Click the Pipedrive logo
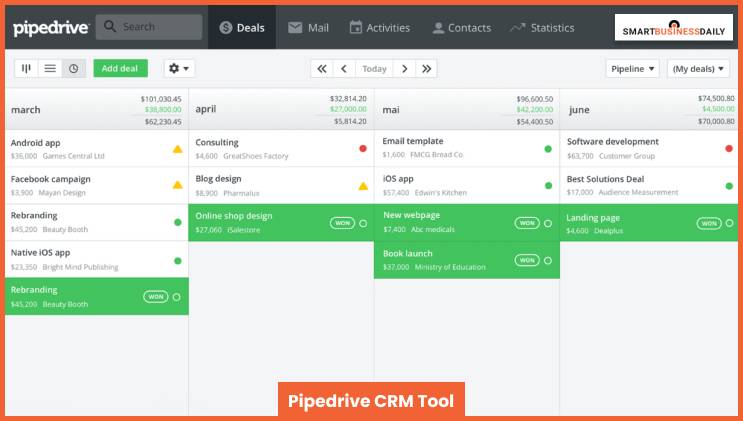 51,28
